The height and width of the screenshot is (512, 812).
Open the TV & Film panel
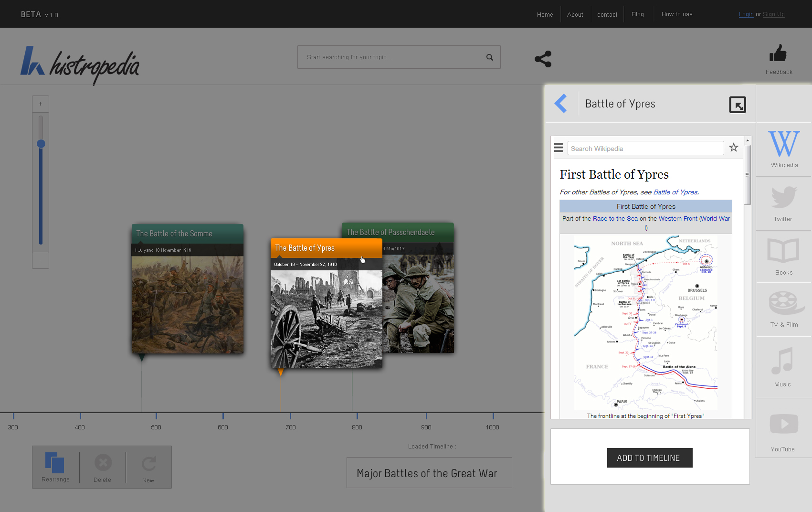coord(783,309)
